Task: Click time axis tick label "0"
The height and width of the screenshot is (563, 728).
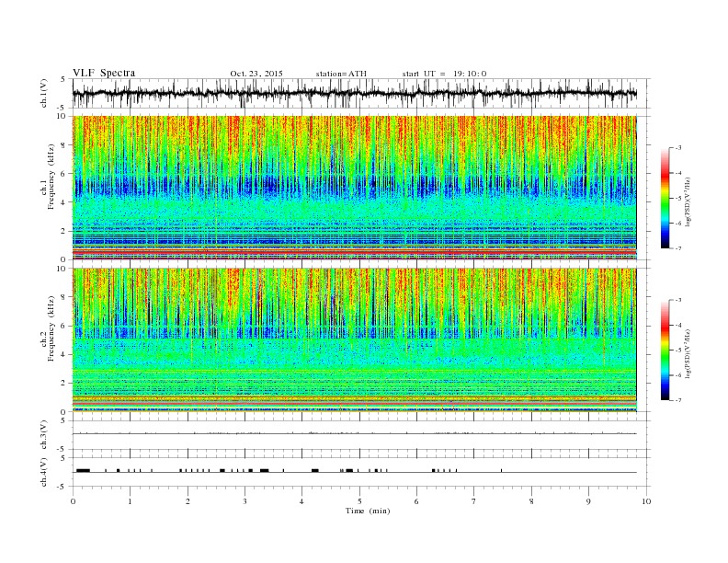Action: point(73,501)
